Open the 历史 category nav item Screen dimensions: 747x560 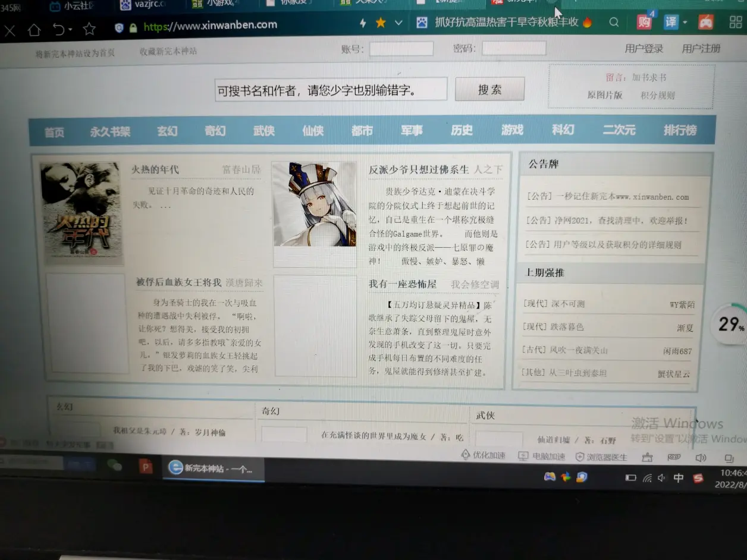click(x=462, y=130)
